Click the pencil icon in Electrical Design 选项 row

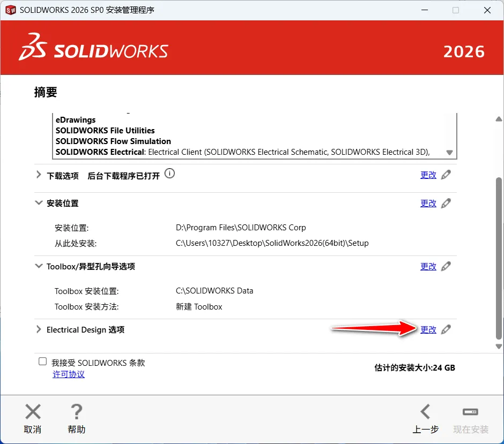point(446,329)
